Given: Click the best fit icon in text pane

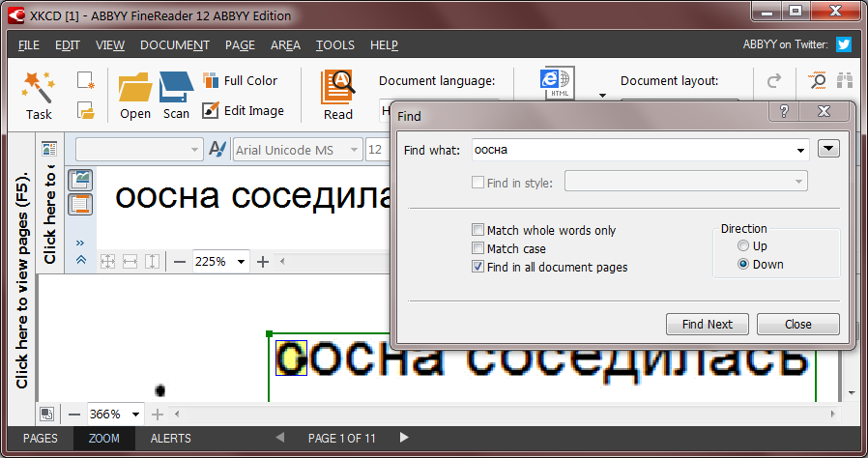Looking at the screenshot, I should coord(108,261).
